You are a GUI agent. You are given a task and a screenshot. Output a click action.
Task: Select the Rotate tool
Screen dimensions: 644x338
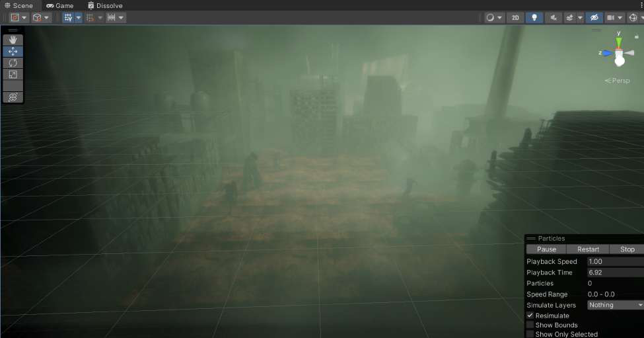pos(13,63)
